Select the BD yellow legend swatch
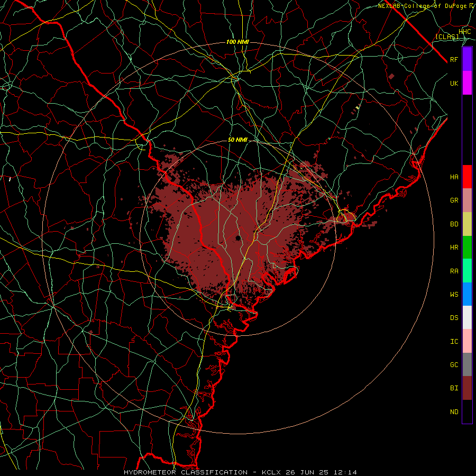This screenshot has width=476, height=476. pyautogui.click(x=467, y=224)
